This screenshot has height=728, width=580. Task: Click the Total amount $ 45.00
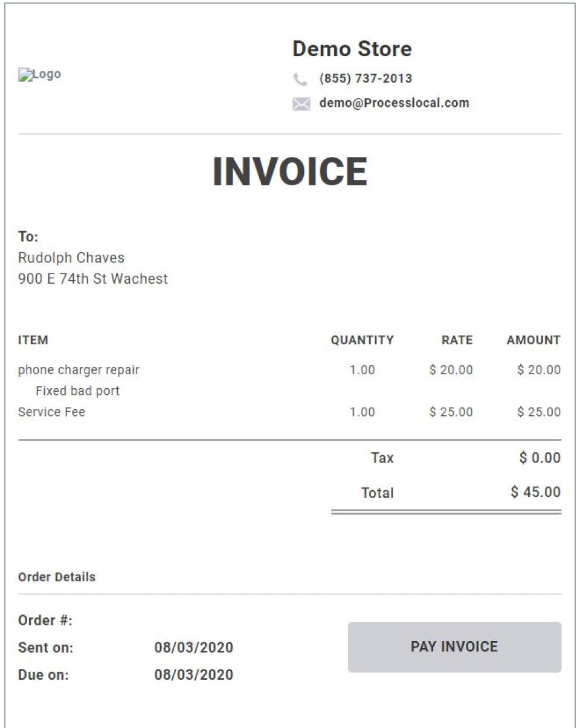535,492
